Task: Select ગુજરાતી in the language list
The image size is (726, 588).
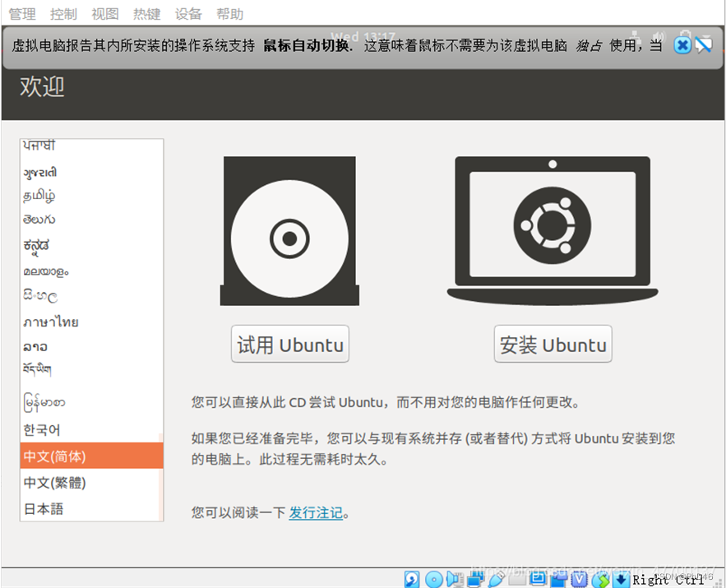Action: click(x=92, y=172)
